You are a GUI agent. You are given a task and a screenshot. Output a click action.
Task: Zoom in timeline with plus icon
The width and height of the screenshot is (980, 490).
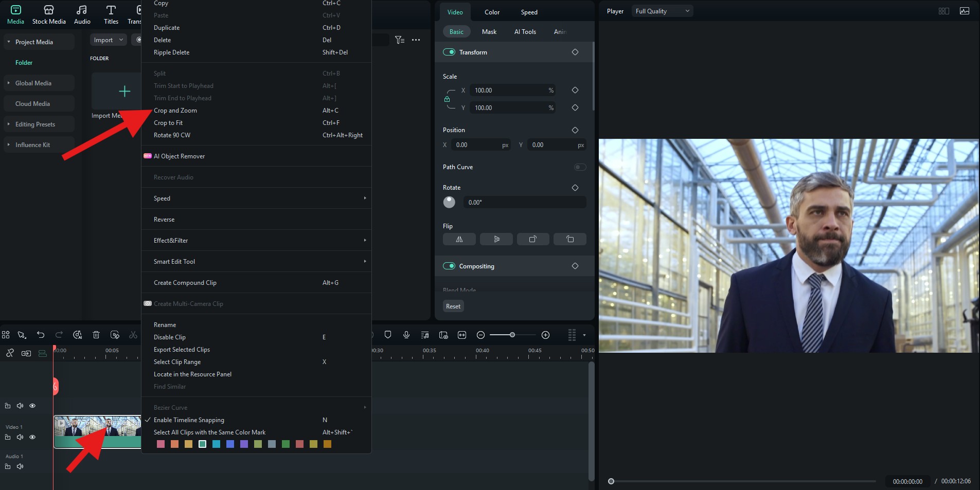click(x=546, y=335)
